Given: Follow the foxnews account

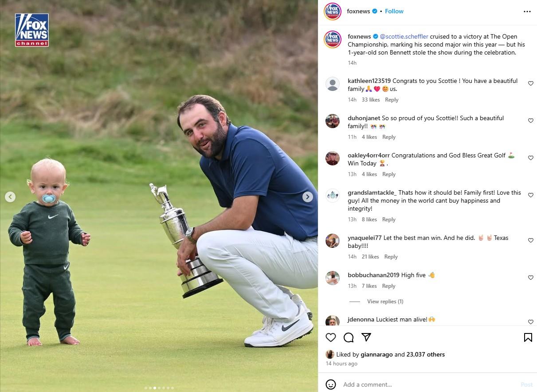Looking at the screenshot, I should [394, 11].
